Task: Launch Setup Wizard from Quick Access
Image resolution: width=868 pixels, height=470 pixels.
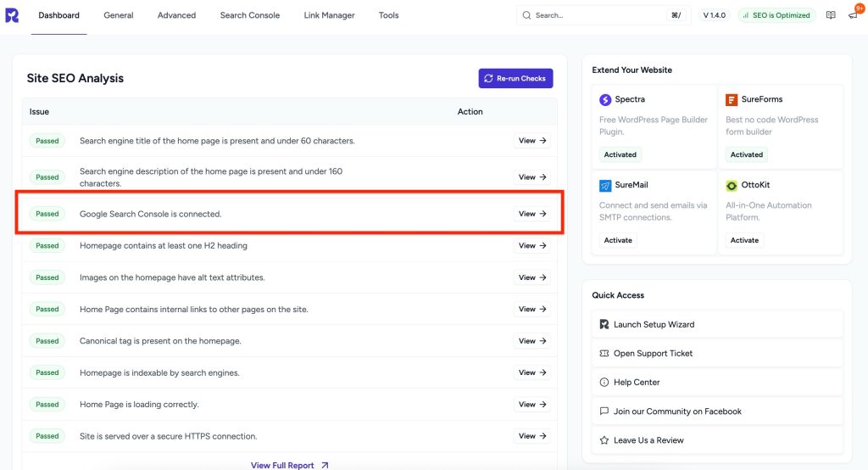Action: pos(654,325)
